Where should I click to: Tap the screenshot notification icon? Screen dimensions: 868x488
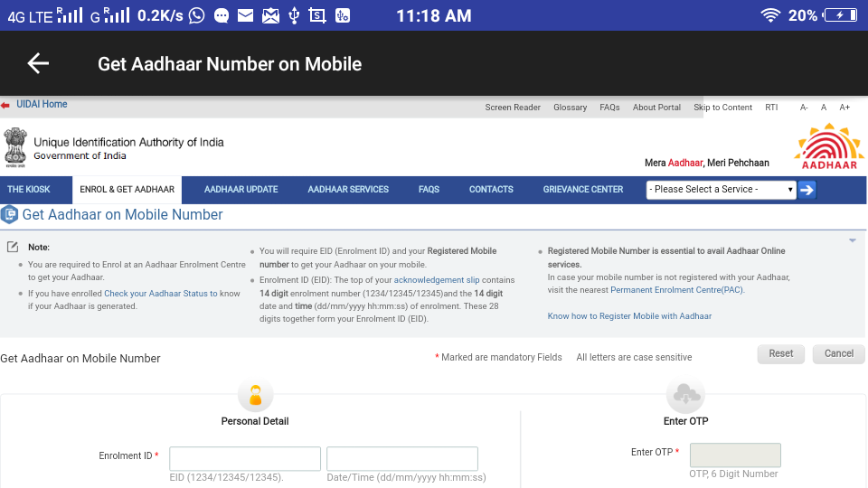(317, 15)
